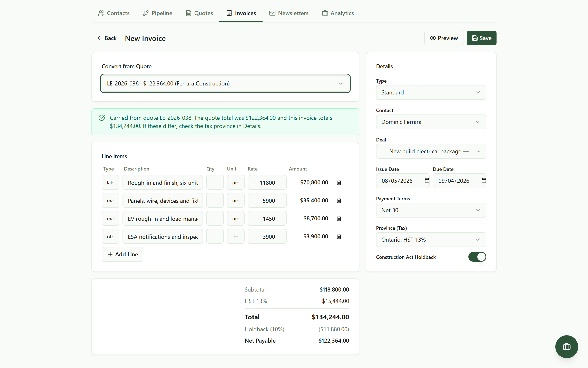This screenshot has height=368, width=588.
Task: Click the Issue Date field 08/05/2026
Action: (403, 181)
